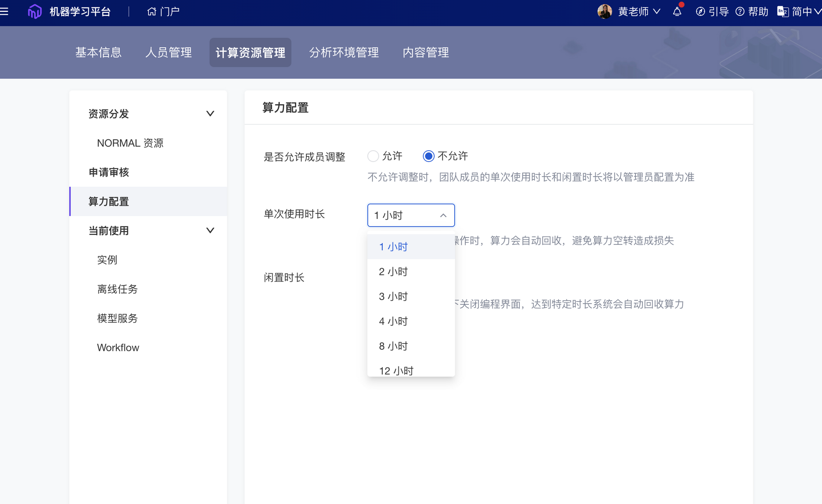
Task: Click the 帮助 question mark icon
Action: click(740, 12)
